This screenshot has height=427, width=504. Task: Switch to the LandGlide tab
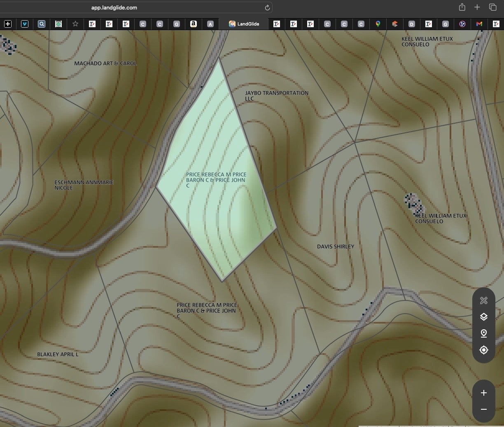point(244,24)
